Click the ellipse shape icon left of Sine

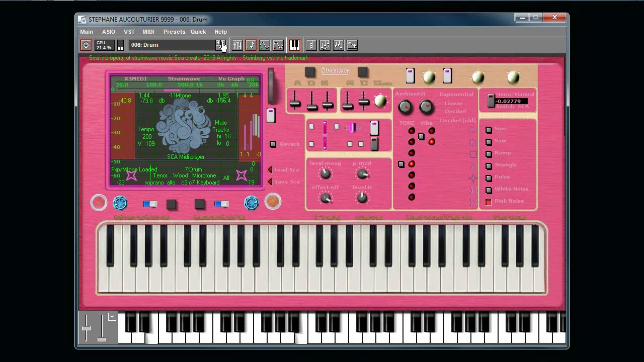tap(473, 130)
